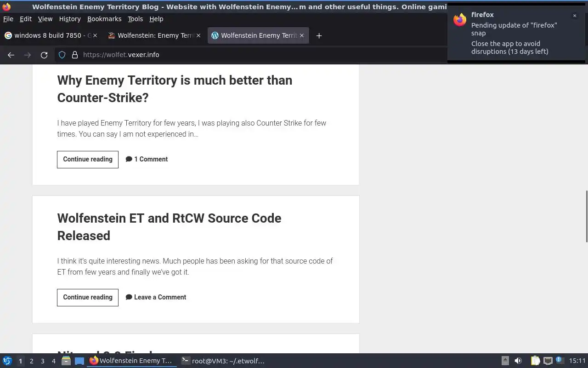The image size is (588, 368).
Task: Switch to the middle 'Wolfenstein: Enemy Territory' tab
Action: pyautogui.click(x=154, y=35)
